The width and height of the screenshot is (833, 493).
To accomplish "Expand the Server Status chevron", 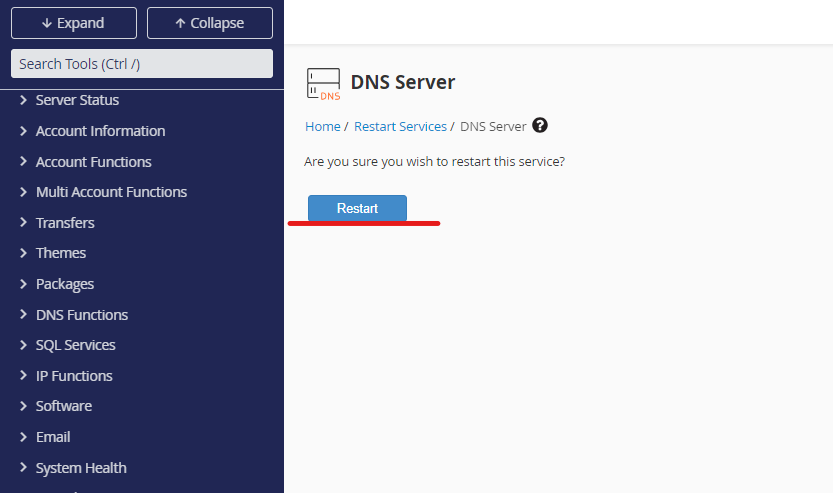I will coord(23,100).
